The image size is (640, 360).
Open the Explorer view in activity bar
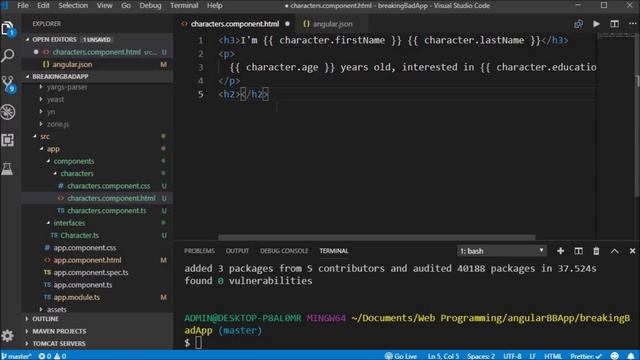(8, 29)
